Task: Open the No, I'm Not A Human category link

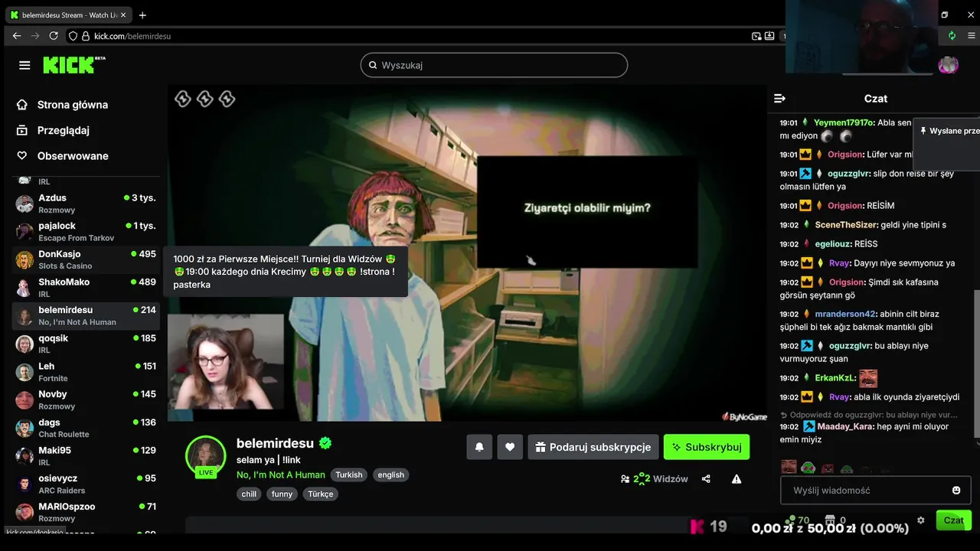Action: pos(281,474)
